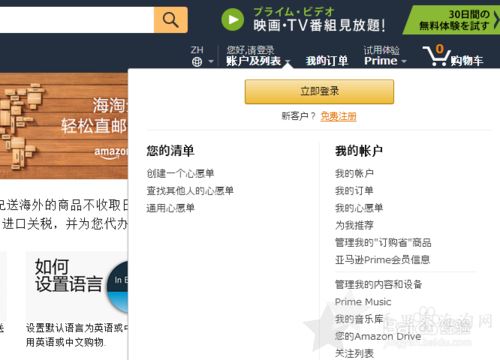
Task: Open Prime Music link
Action: coord(363,302)
